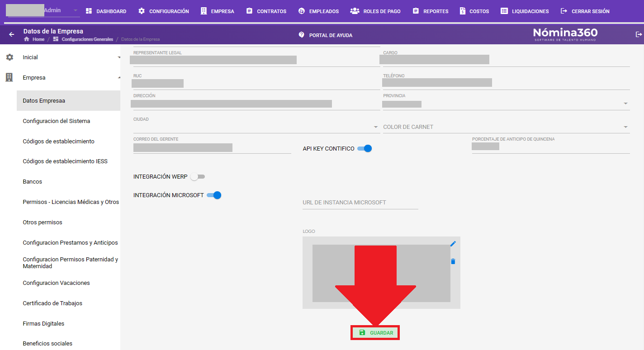Open Configuracion Vacaciones sidebar item
The width and height of the screenshot is (644, 350).
(68, 283)
